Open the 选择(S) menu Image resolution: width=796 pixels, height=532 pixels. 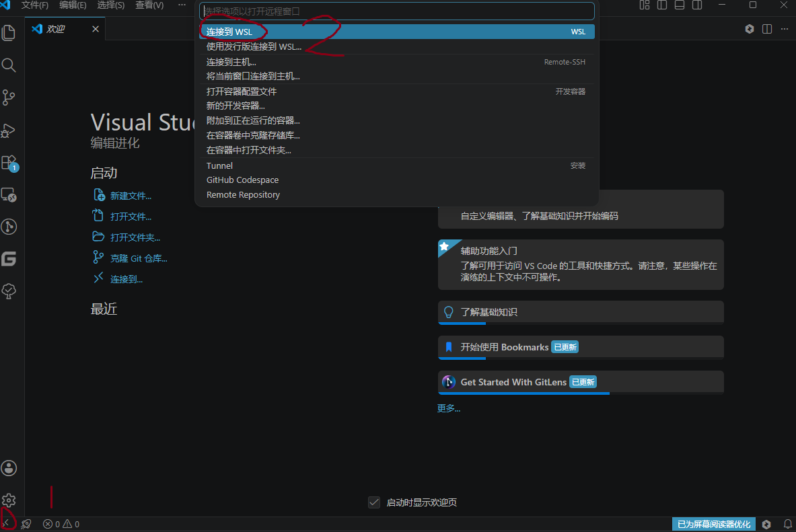pyautogui.click(x=110, y=5)
